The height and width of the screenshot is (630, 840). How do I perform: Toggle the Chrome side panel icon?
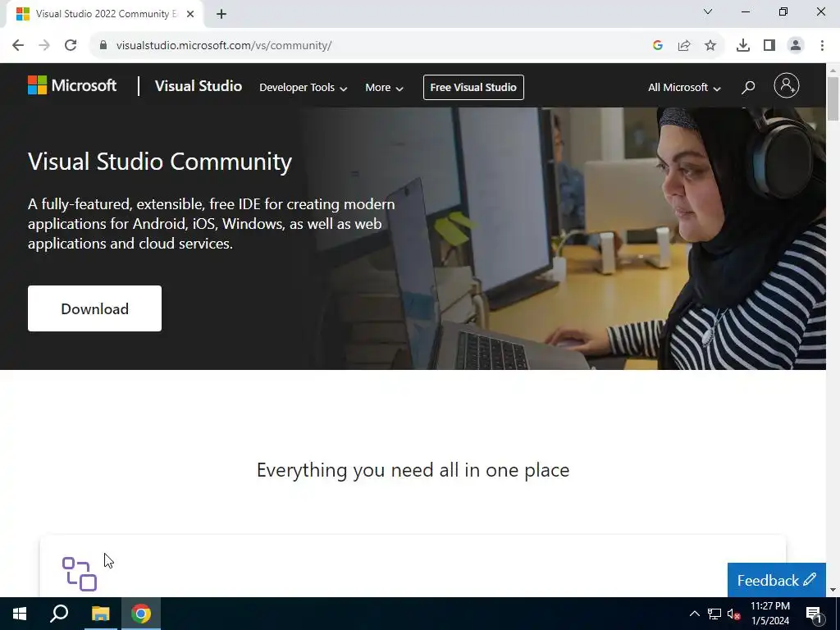click(x=769, y=45)
